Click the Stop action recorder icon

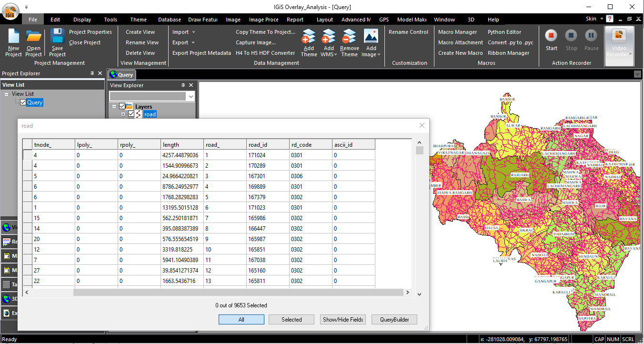pyautogui.click(x=571, y=35)
